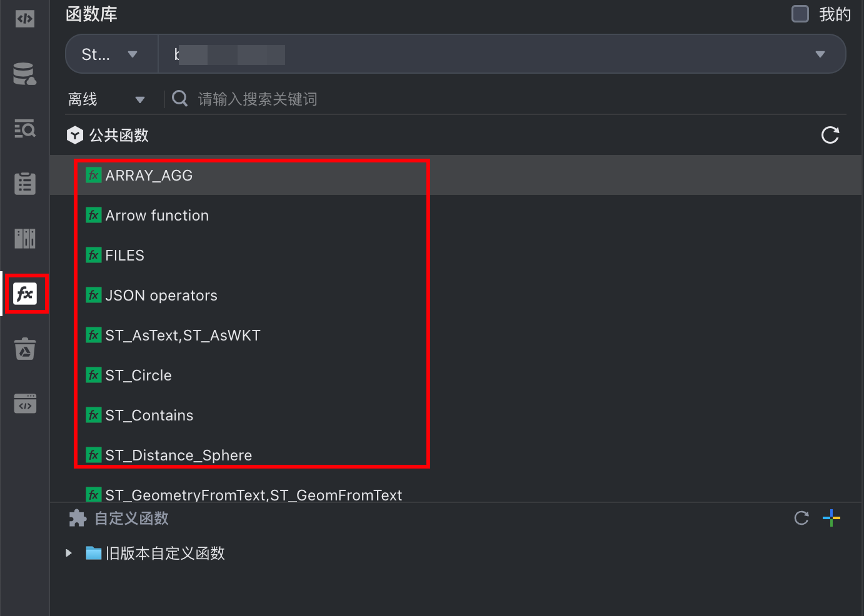The width and height of the screenshot is (864, 616).
Task: Click the fx icon beside ST_Distance_Sphere
Action: 94,455
